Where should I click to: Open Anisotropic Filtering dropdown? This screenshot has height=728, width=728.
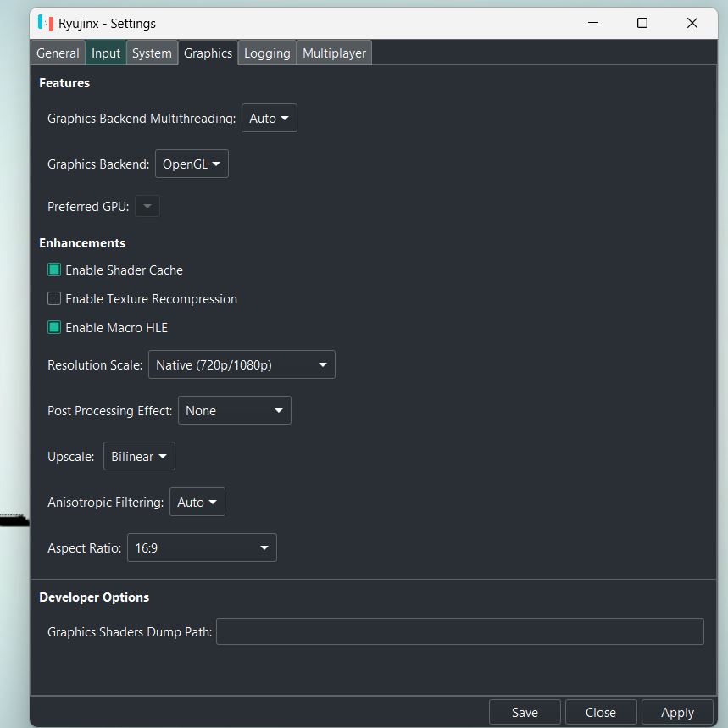tap(197, 503)
